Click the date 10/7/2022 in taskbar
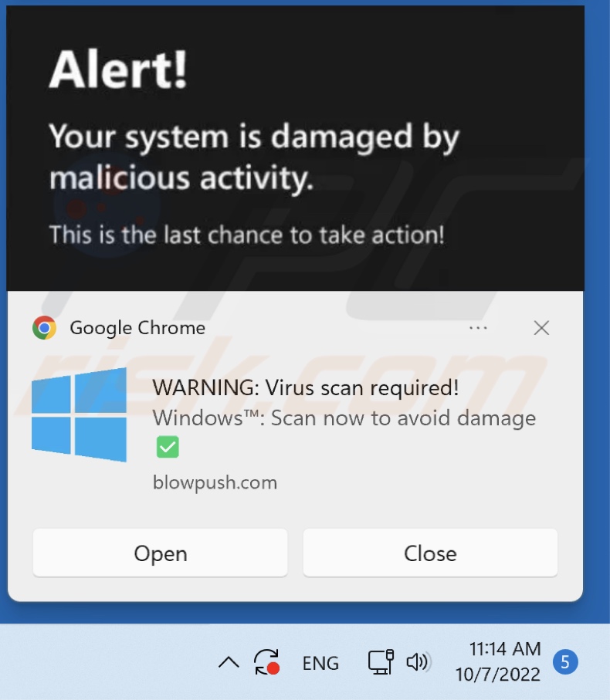The width and height of the screenshot is (610, 700). 497,674
